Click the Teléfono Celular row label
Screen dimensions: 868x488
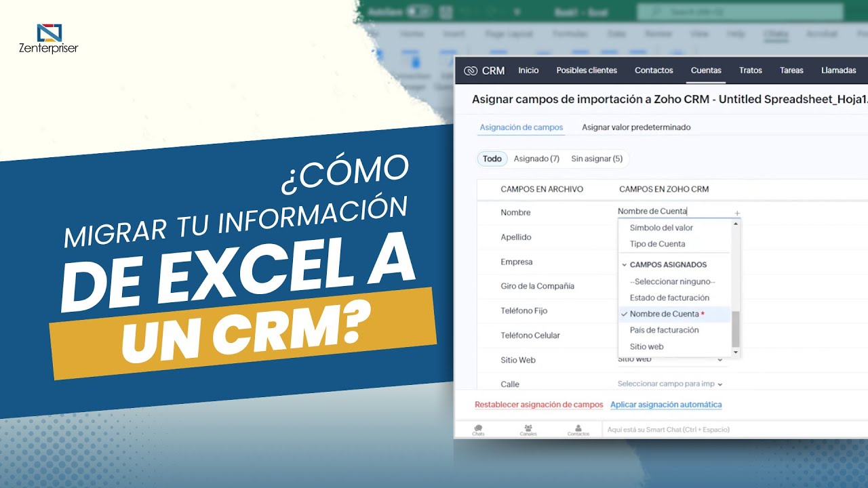click(x=530, y=335)
